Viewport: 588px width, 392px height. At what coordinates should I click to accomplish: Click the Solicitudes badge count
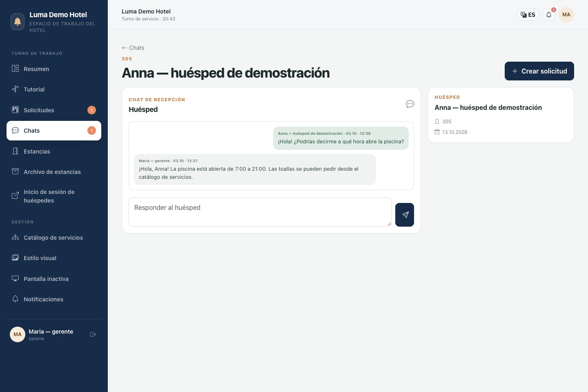pyautogui.click(x=91, y=110)
